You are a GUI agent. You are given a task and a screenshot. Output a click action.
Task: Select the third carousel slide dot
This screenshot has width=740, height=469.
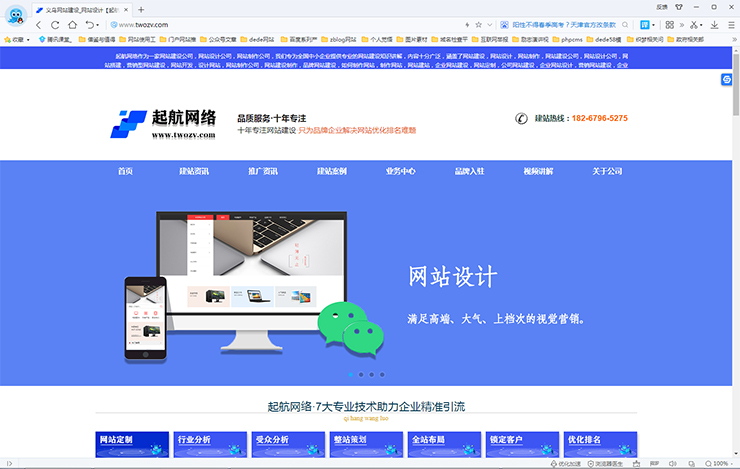[x=371, y=375]
